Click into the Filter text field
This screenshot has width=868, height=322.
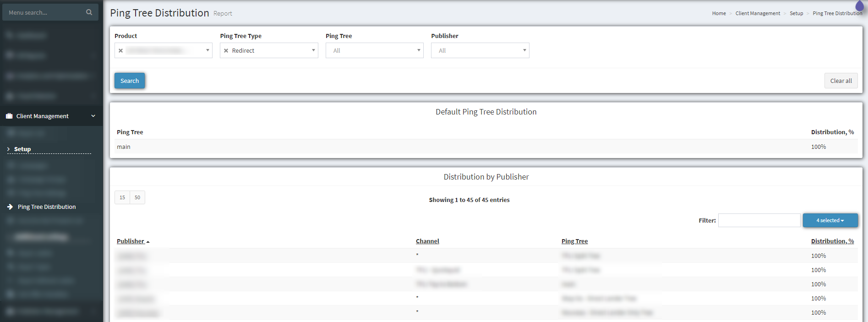[759, 220]
